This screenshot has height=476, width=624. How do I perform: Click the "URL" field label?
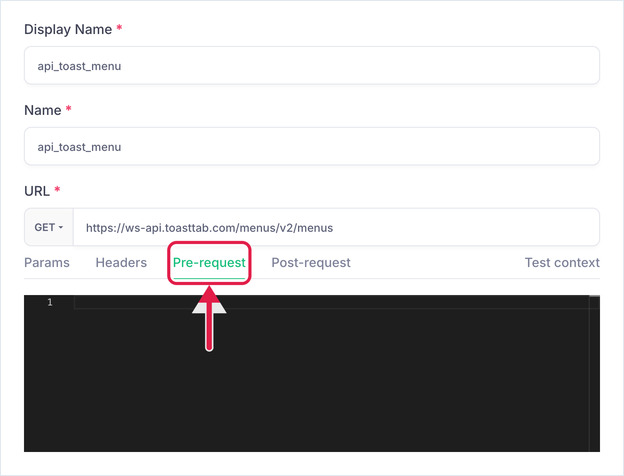click(37, 191)
